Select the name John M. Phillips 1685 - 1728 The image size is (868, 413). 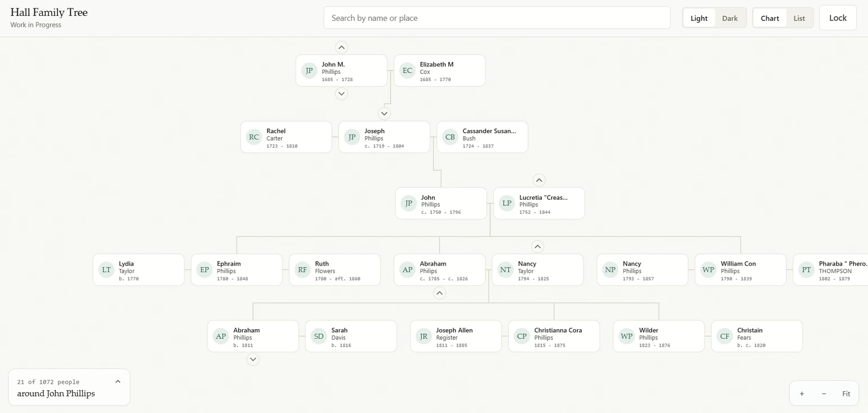(x=333, y=65)
